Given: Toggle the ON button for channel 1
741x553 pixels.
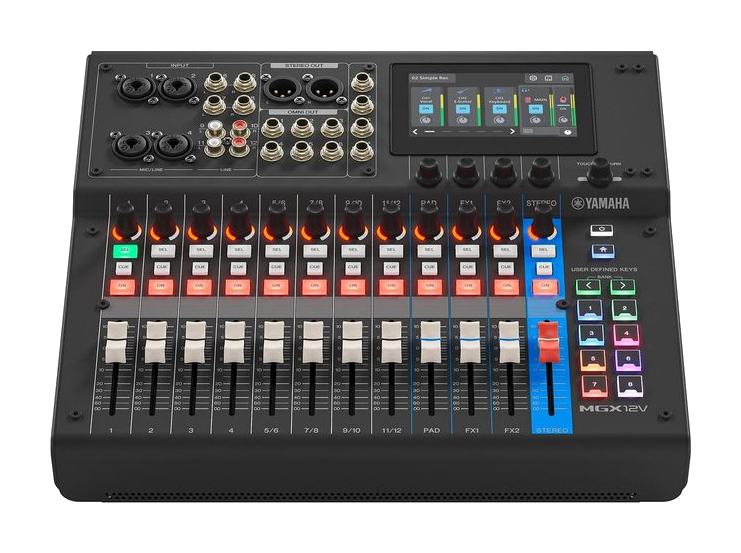Looking at the screenshot, I should point(124,285).
